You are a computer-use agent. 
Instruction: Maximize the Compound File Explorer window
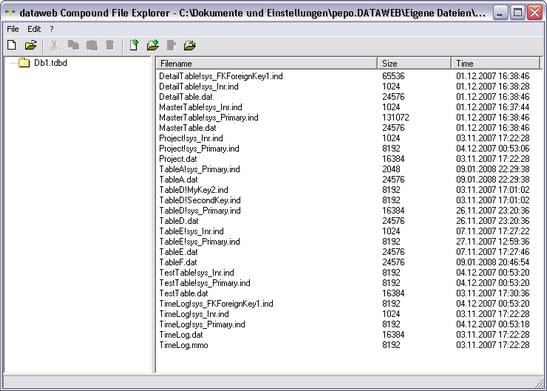click(518, 13)
